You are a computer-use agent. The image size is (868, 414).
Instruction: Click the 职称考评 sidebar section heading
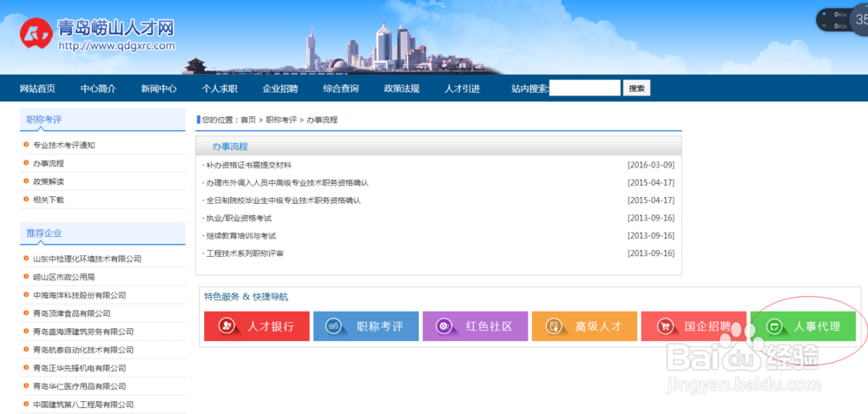click(44, 119)
